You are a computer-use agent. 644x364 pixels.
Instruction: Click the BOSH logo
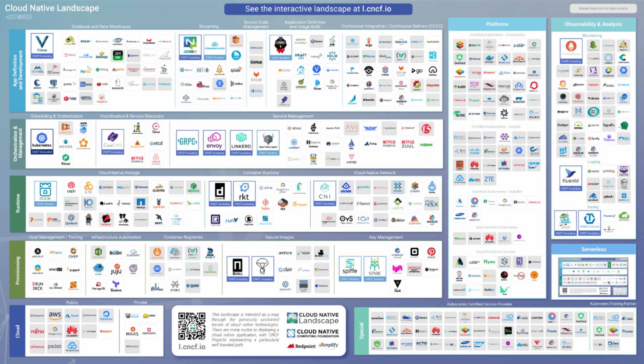pos(116,253)
